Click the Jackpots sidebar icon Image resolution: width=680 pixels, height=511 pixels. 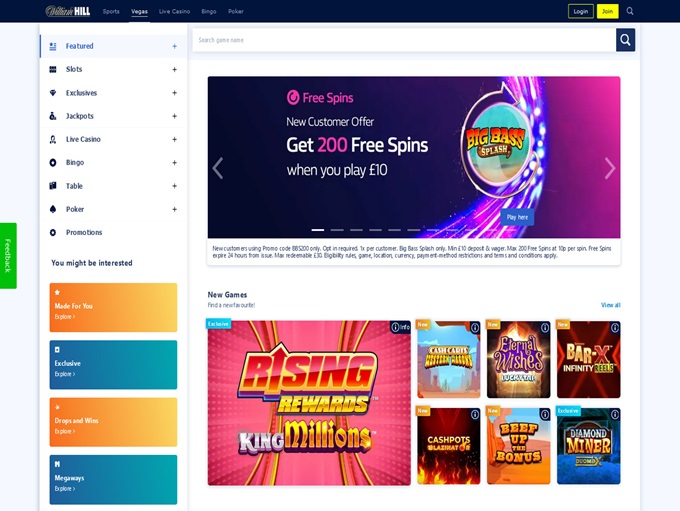[x=53, y=116]
